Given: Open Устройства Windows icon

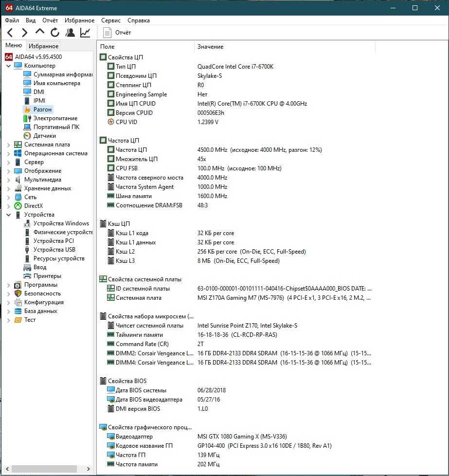Looking at the screenshot, I should tap(27, 223).
